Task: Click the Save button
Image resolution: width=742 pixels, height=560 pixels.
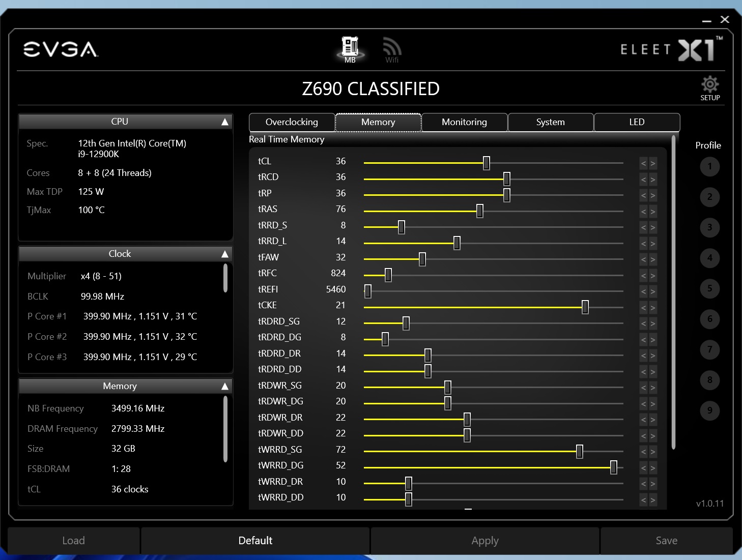Action: click(x=667, y=541)
